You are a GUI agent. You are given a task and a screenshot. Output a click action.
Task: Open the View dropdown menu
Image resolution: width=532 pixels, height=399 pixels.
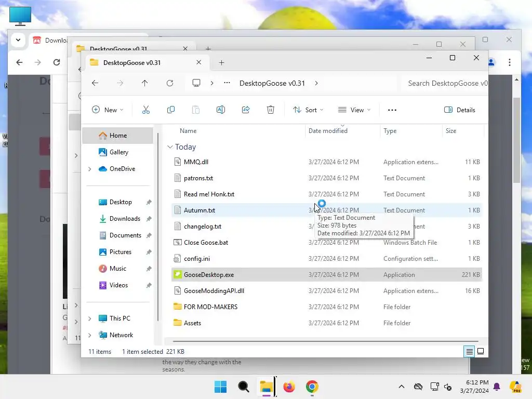354,110
